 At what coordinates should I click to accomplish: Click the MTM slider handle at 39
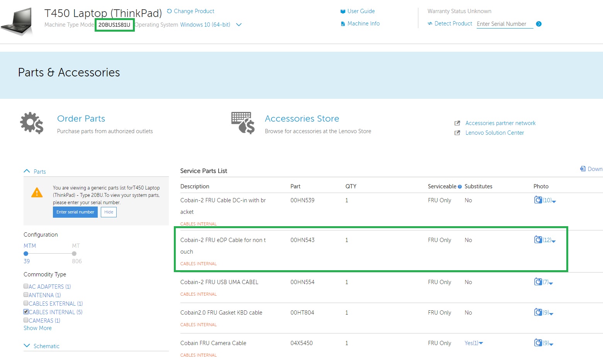[26, 254]
